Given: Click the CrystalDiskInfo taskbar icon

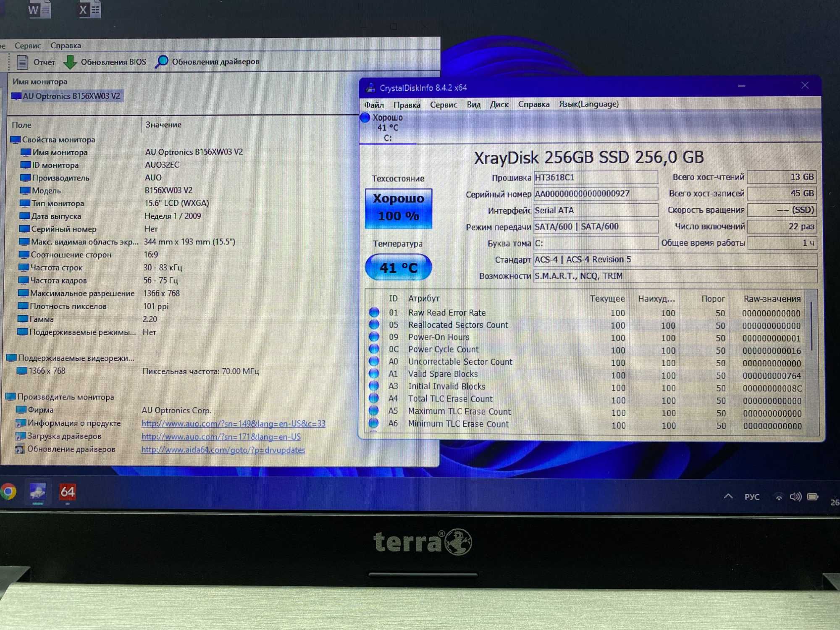Looking at the screenshot, I should 38,491.
